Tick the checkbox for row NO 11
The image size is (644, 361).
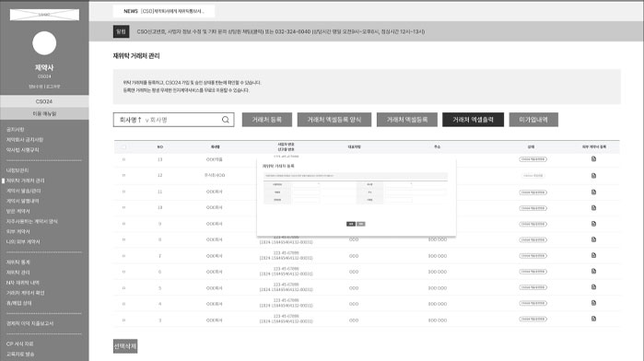tap(123, 192)
